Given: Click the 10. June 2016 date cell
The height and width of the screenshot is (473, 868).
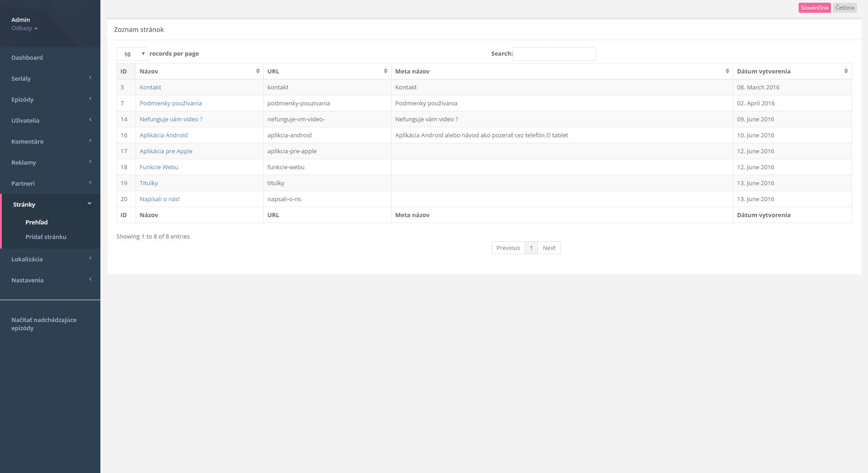Looking at the screenshot, I should [792, 135].
